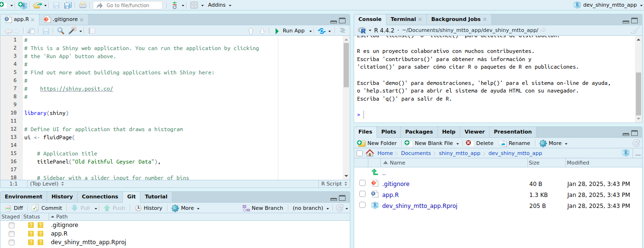This screenshot has height=248, width=644.
Task: Create a new project with the R cube icon
Action: tap(22, 5)
